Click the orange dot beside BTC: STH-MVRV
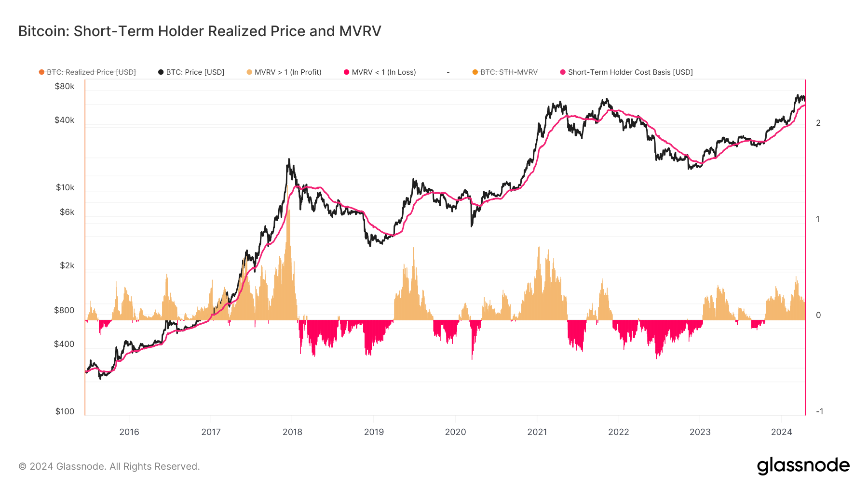Screen dimensions: 868x488 tap(475, 72)
